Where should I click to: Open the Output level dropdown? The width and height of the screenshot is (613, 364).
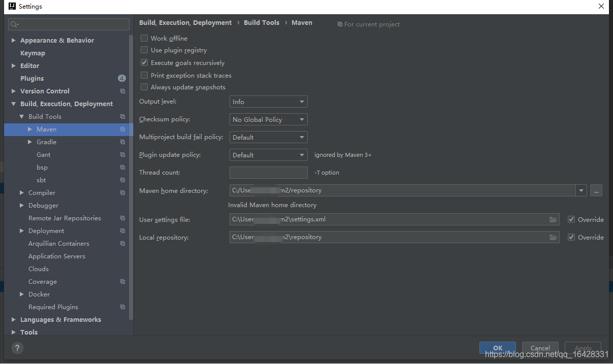point(268,102)
